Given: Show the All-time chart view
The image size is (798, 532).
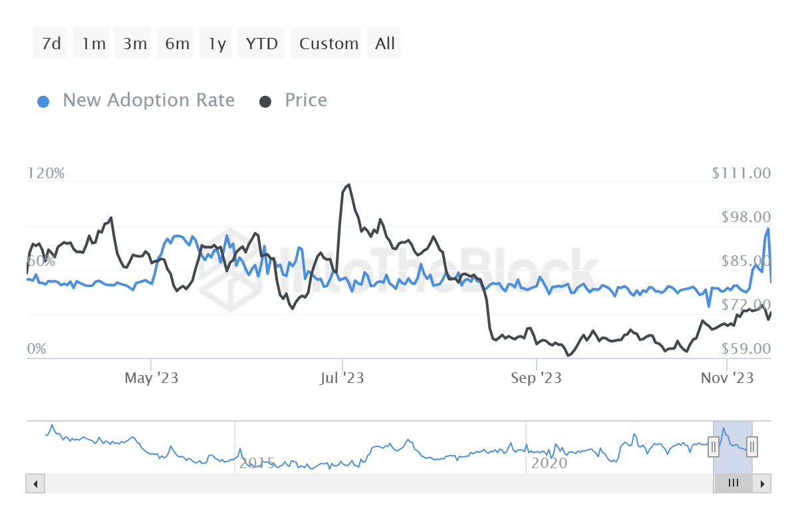Looking at the screenshot, I should (x=384, y=43).
